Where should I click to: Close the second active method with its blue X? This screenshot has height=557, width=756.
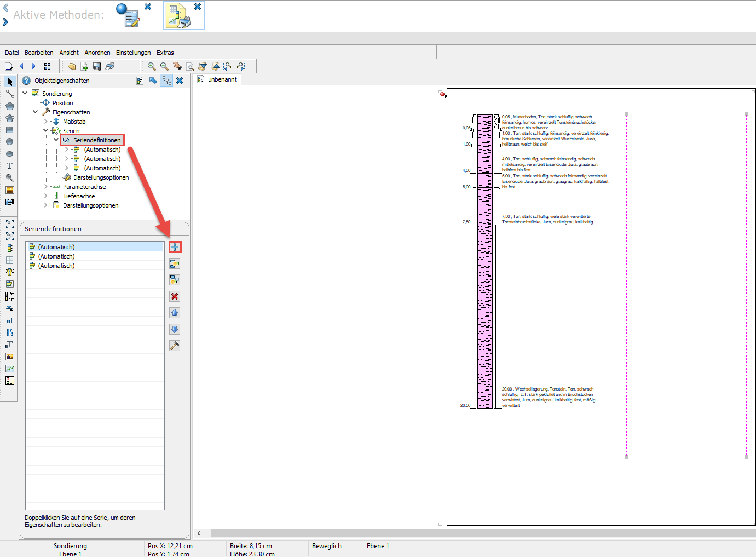(x=198, y=7)
